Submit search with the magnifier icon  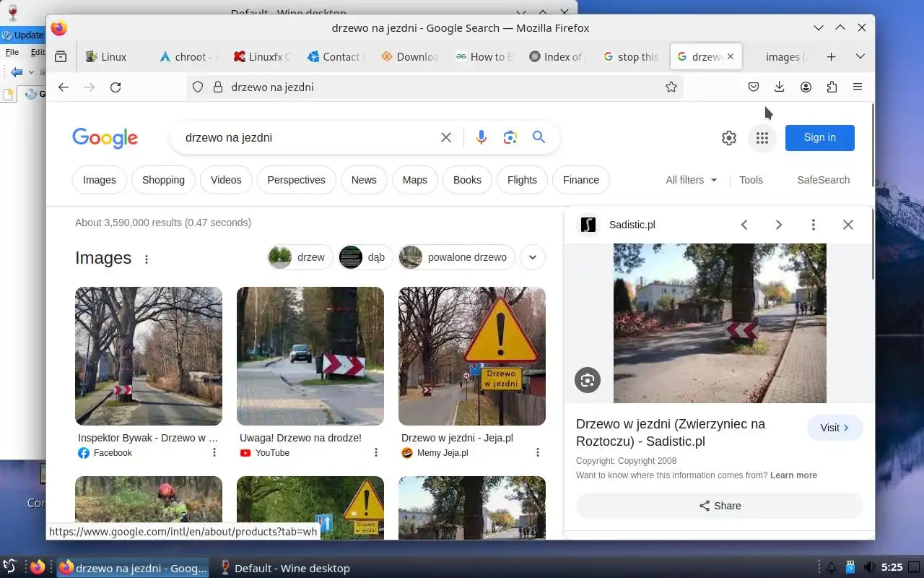539,137
